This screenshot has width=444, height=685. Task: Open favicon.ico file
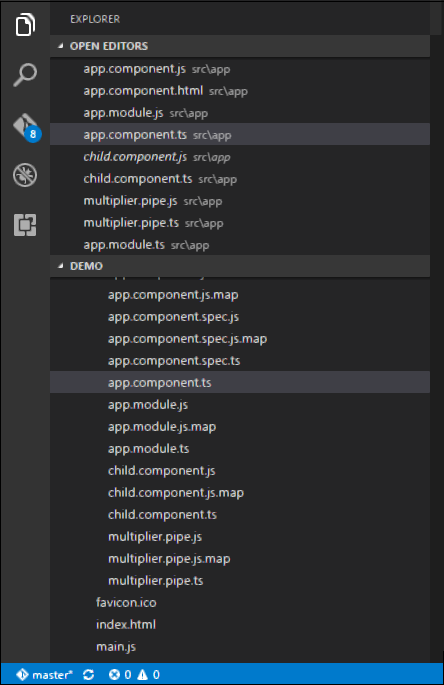click(x=240, y=602)
